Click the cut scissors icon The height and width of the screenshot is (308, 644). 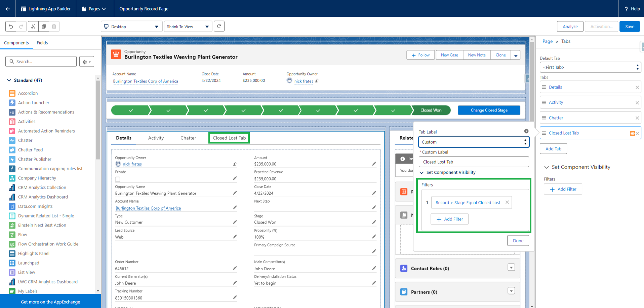point(33,27)
